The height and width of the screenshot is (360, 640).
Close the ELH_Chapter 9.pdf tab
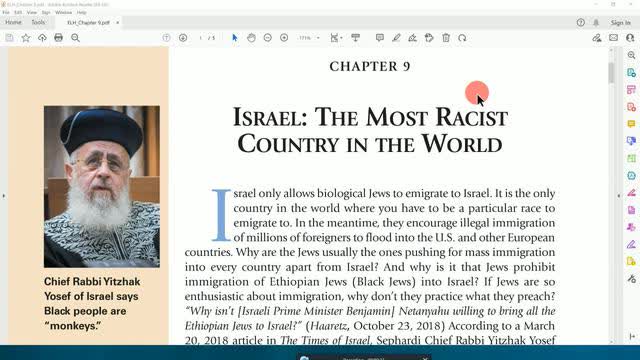click(118, 23)
